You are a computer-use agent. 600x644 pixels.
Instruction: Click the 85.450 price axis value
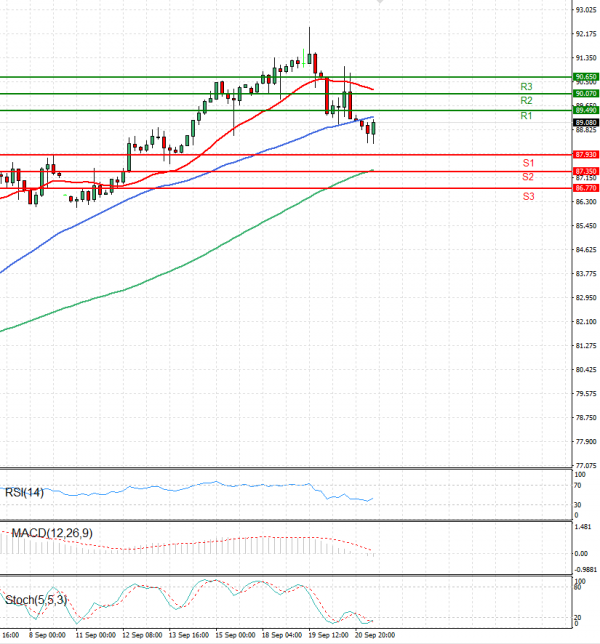[x=586, y=226]
